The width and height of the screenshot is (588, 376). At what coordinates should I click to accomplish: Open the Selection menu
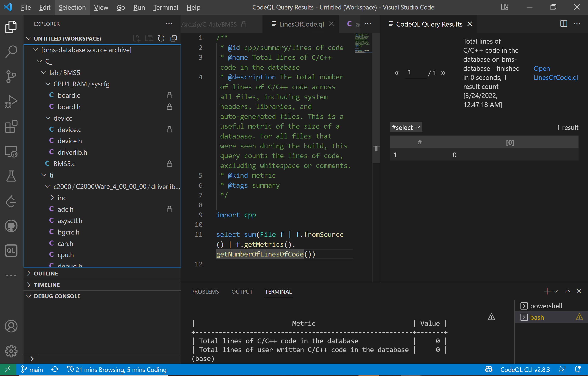pyautogui.click(x=72, y=7)
